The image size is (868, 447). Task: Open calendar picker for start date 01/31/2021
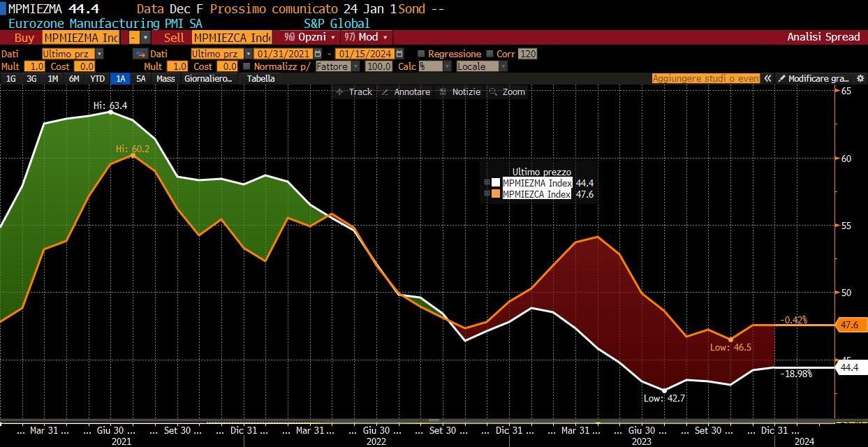tap(318, 54)
